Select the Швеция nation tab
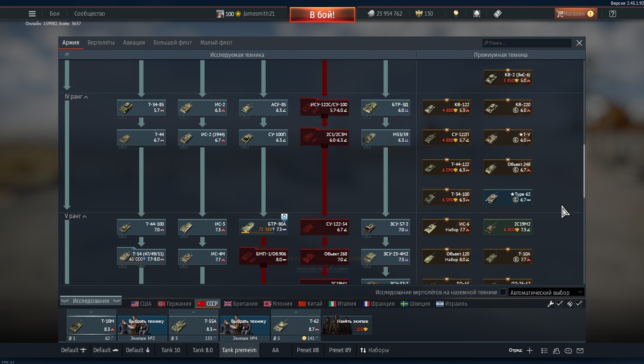 click(x=415, y=304)
